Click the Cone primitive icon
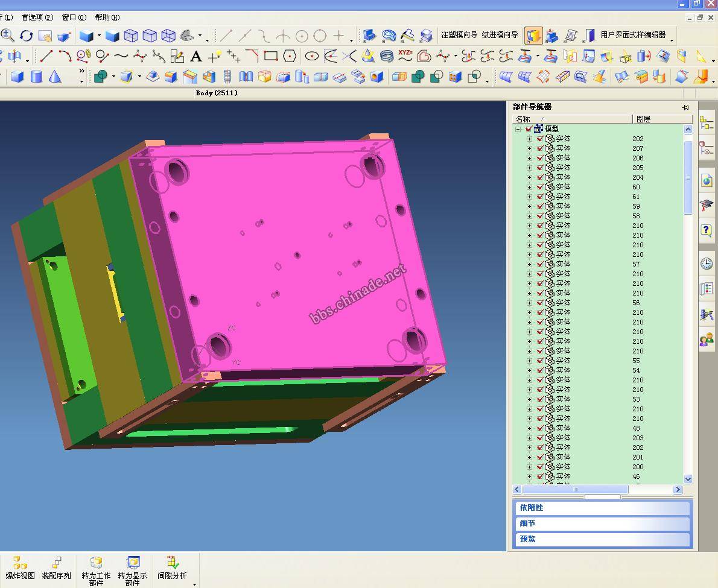The image size is (718, 588). coord(55,77)
